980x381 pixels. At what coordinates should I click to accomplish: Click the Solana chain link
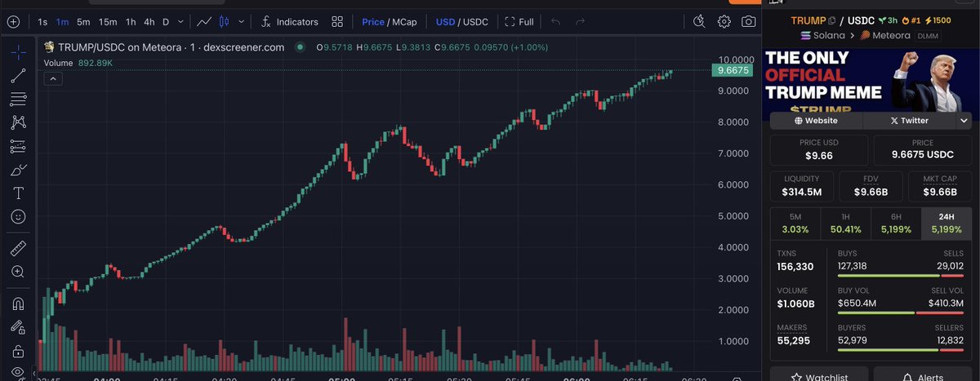(822, 36)
